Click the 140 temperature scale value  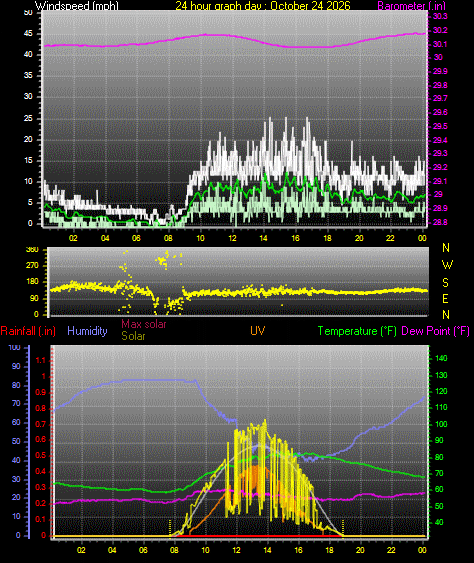441,358
